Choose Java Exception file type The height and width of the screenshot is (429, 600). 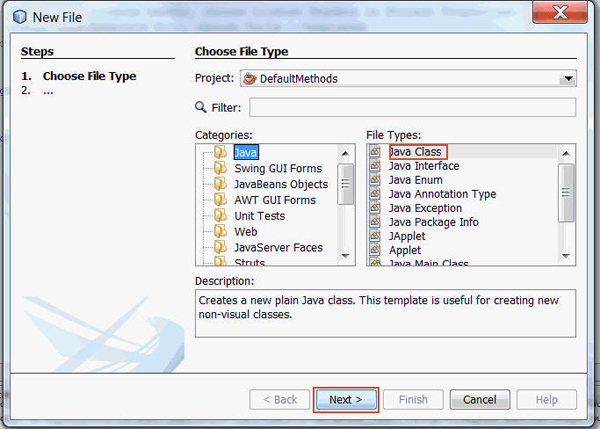point(426,208)
